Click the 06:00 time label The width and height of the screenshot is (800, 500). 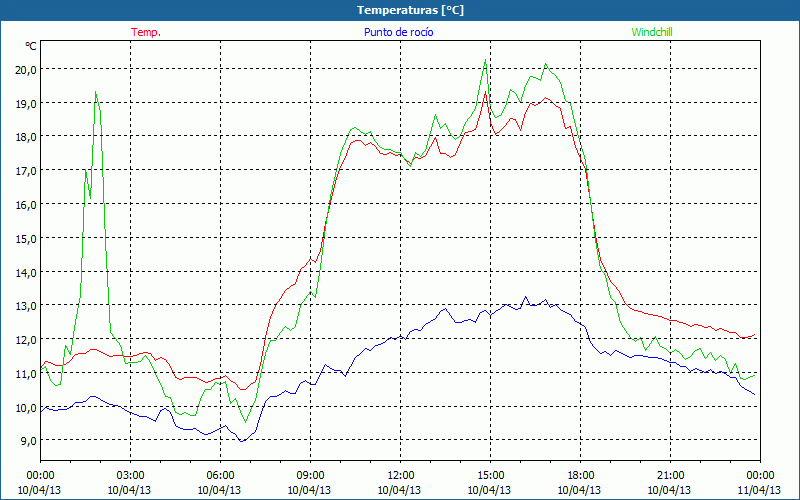[220, 475]
